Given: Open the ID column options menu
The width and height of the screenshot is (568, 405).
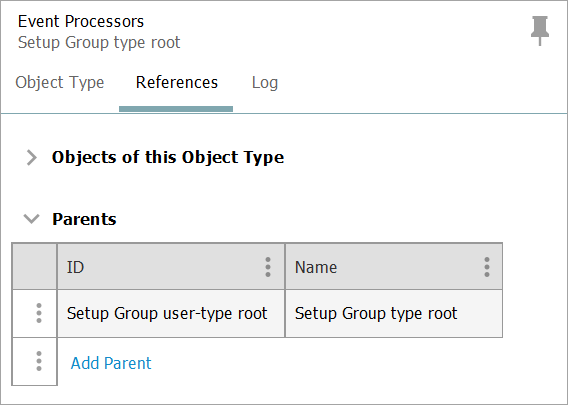Looking at the screenshot, I should point(268,267).
